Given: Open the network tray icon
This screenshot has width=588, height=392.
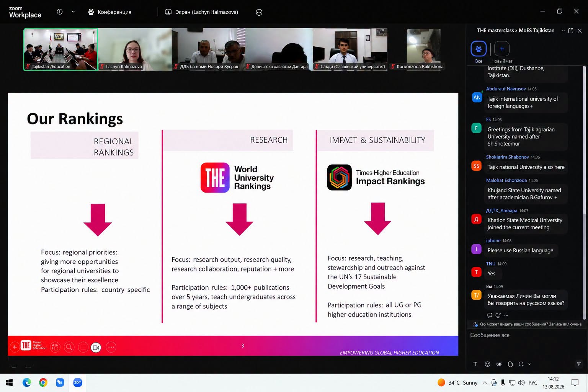Looking at the screenshot, I should (512, 382).
